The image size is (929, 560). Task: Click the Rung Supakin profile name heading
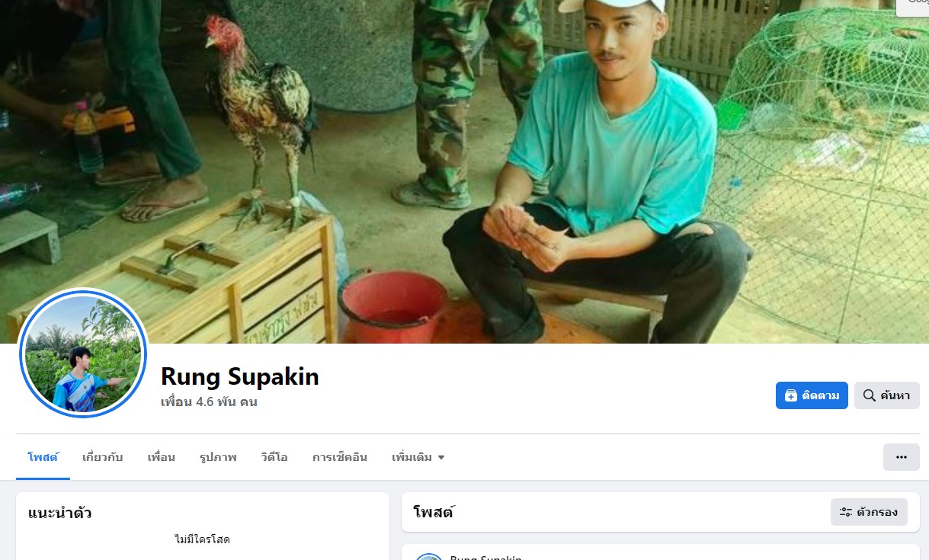click(x=240, y=376)
